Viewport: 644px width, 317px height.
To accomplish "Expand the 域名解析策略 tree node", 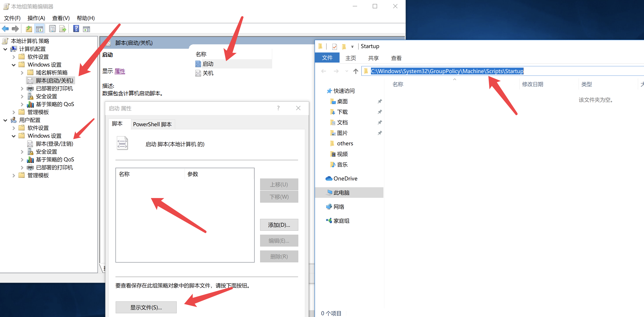I will click(22, 73).
